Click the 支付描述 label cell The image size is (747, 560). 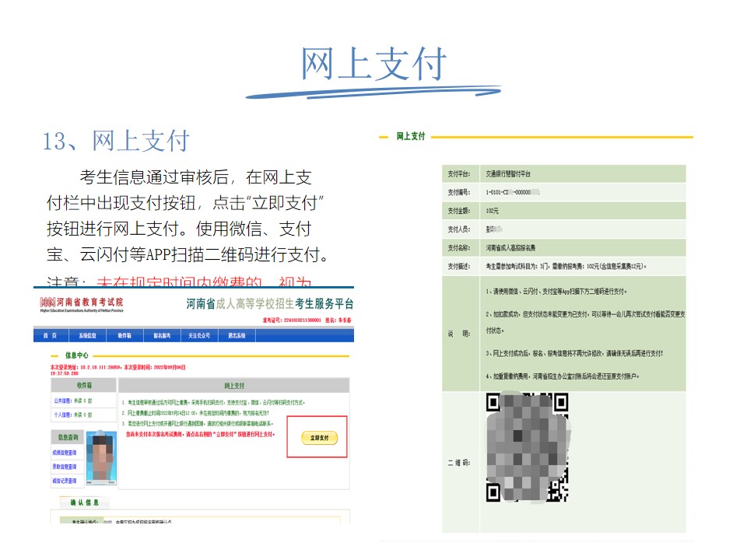point(460,267)
